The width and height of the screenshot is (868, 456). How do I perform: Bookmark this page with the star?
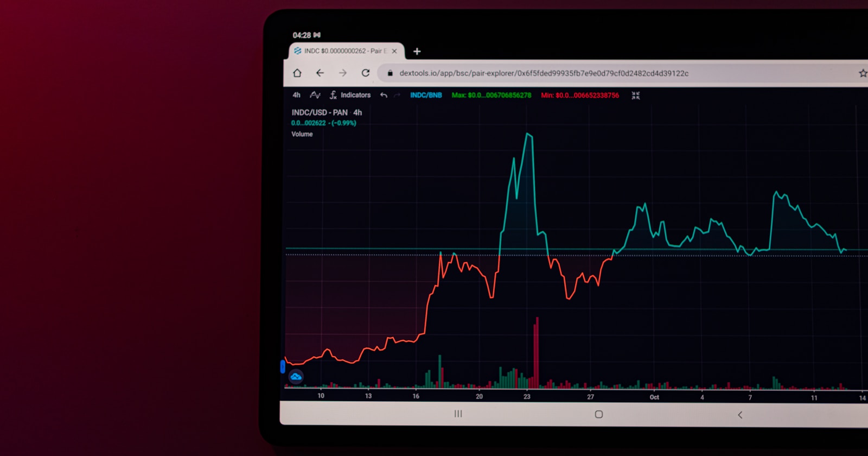[863, 73]
